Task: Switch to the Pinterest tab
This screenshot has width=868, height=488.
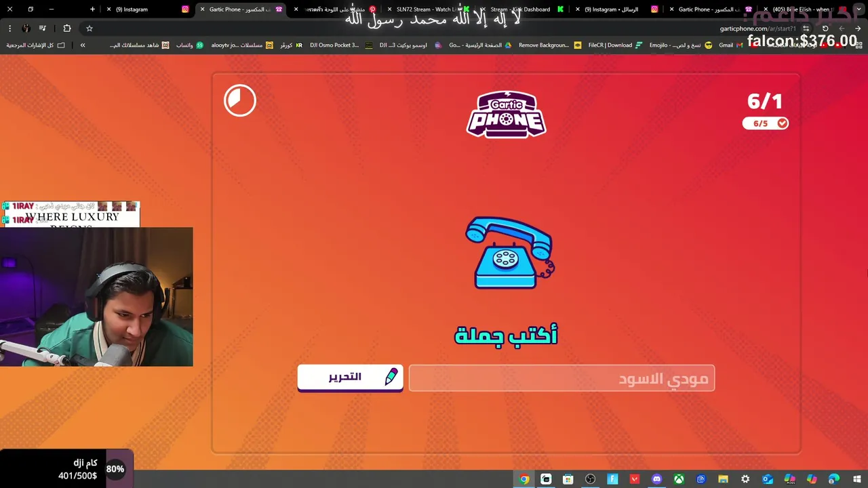Action: tap(336, 9)
